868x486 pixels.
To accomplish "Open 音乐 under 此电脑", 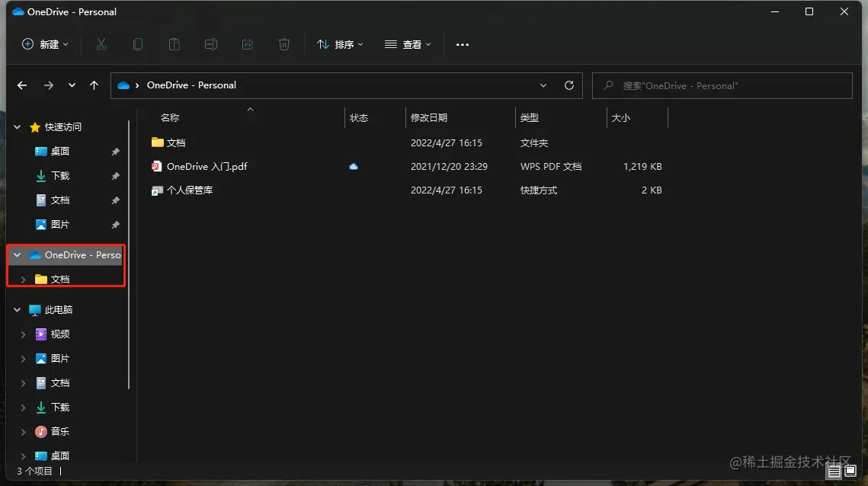I will pyautogui.click(x=59, y=432).
